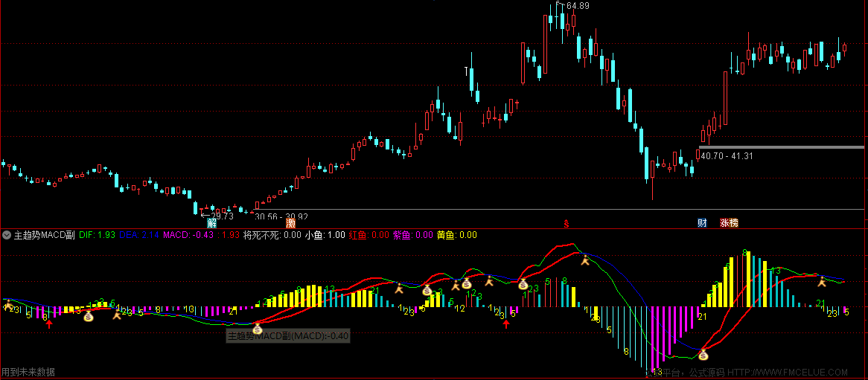Click the 29.73 low price label
Image resolution: width=868 pixels, height=380 pixels.
tap(222, 217)
